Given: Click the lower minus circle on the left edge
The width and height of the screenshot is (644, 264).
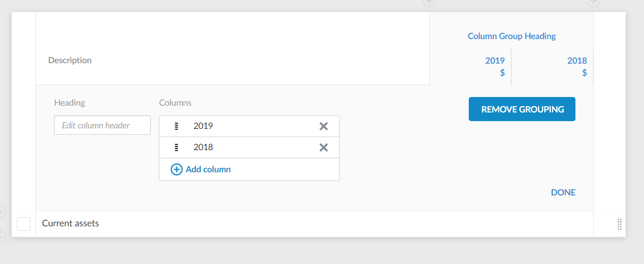Looking at the screenshot, I should [x=1, y=236].
